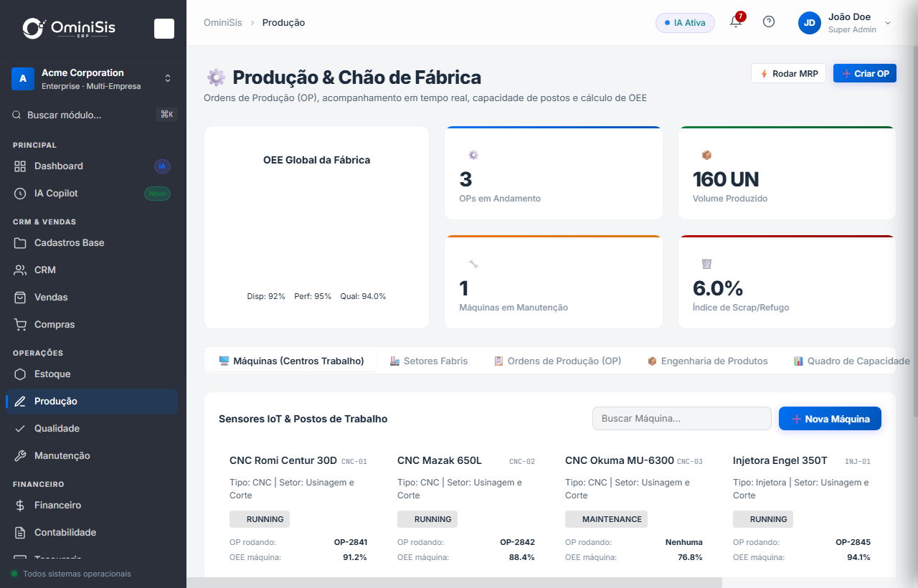This screenshot has height=588, width=918.
Task: Click Todos sistemas operacionais status text
Action: tap(77, 574)
